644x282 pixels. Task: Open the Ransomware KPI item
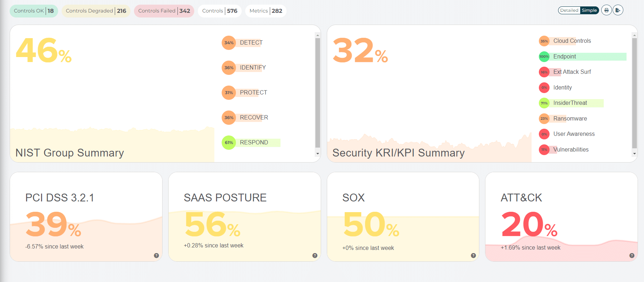(570, 119)
